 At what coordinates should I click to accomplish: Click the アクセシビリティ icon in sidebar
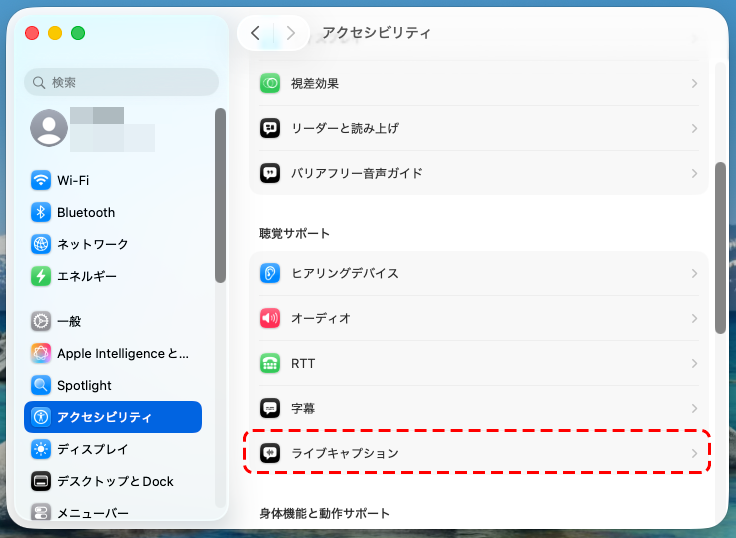point(41,417)
